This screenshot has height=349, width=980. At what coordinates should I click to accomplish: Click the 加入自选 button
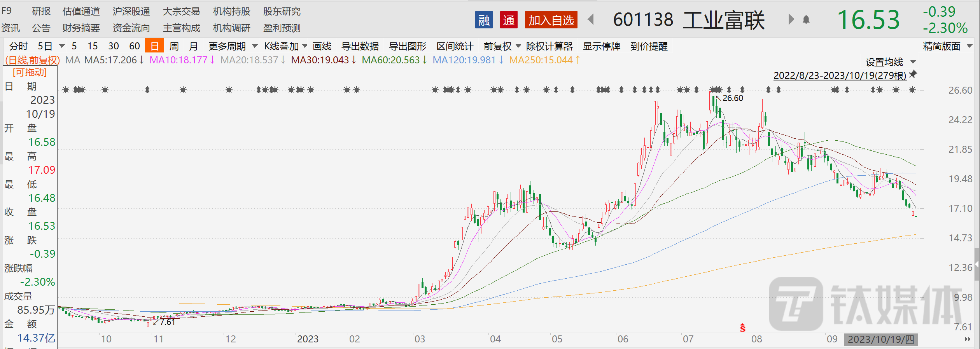(x=551, y=20)
